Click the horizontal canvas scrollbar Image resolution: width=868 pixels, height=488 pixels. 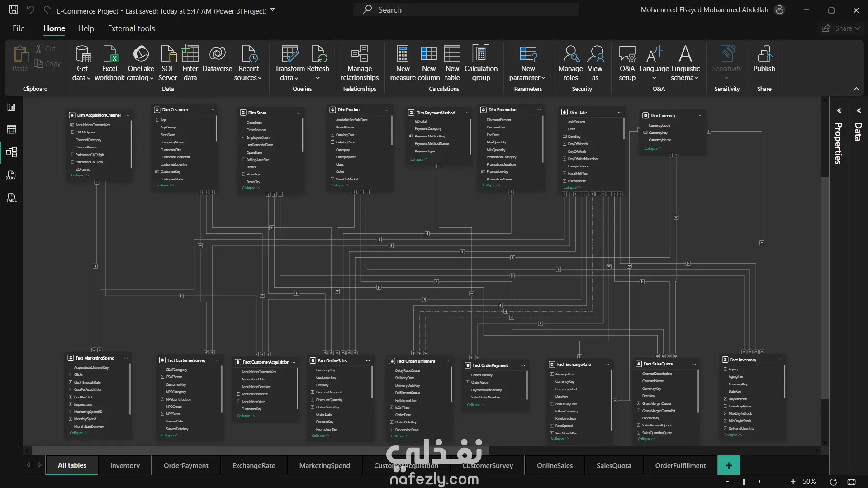point(260,450)
